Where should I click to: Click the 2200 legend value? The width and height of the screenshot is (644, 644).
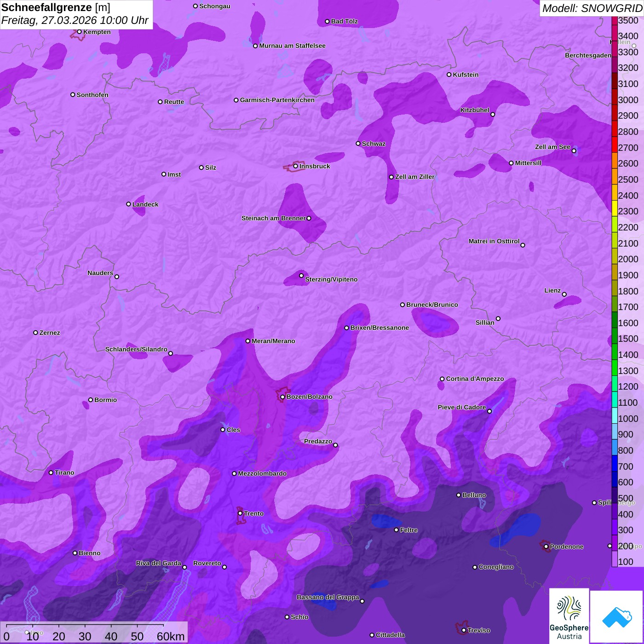pos(628,227)
